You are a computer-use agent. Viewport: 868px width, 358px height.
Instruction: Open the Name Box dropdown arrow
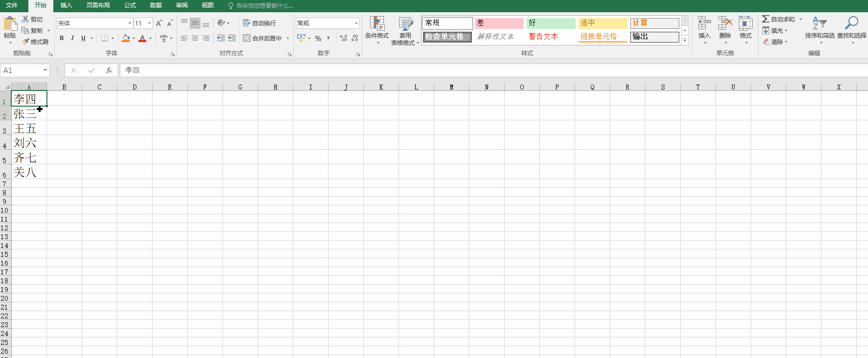click(45, 70)
